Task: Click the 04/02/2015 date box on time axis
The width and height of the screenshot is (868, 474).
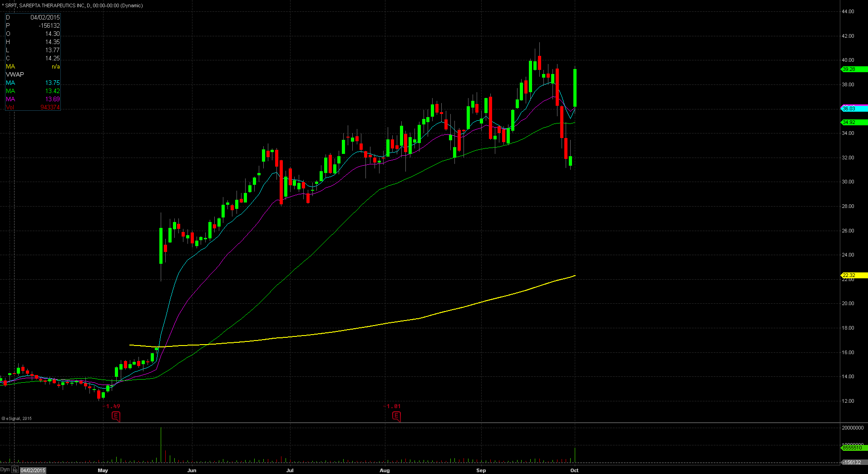Action: 33,470
